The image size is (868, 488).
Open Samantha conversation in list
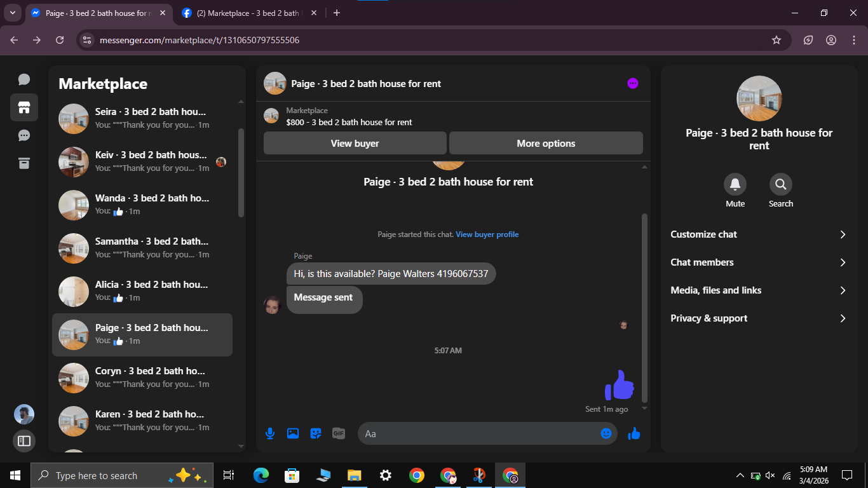[142, 248]
